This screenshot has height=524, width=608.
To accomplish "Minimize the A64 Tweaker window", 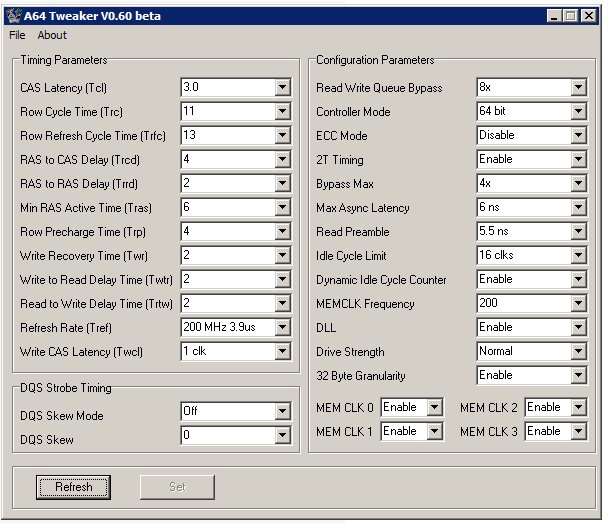I will click(554, 16).
